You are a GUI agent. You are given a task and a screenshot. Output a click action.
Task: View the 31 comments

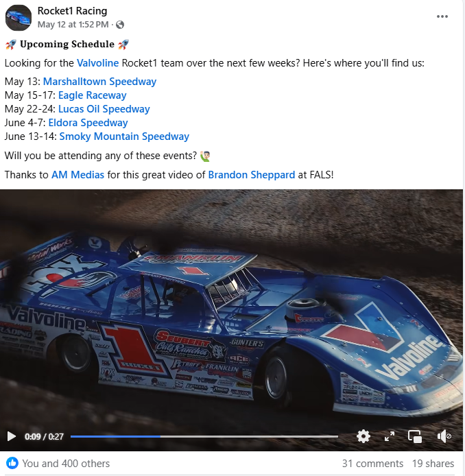tap(372, 464)
